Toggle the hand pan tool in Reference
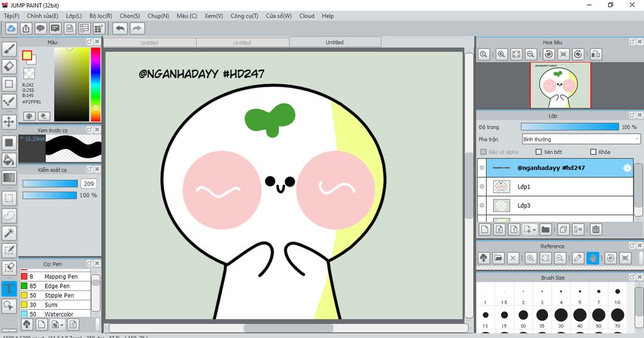The height and width of the screenshot is (338, 644). click(592, 258)
